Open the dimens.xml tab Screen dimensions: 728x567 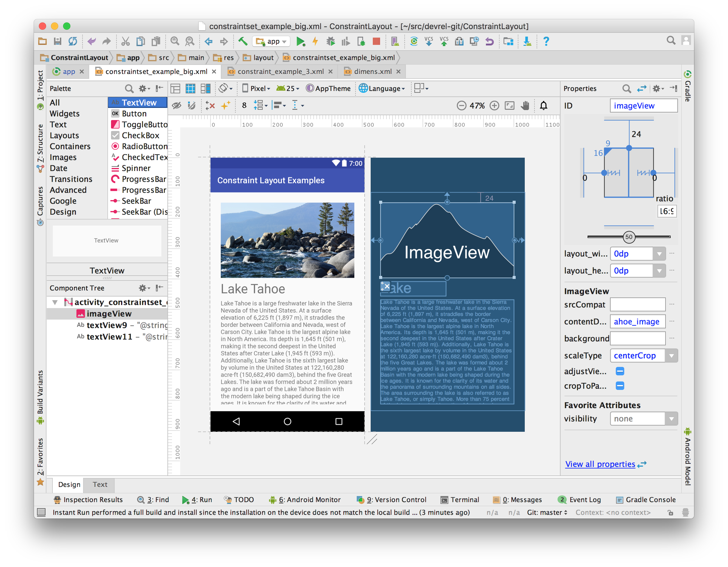point(373,71)
